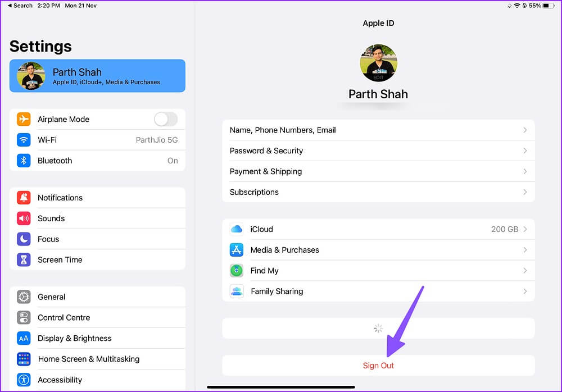Image resolution: width=562 pixels, height=392 pixels.
Task: Expand Payment & Shipping chevron
Action: pyautogui.click(x=525, y=171)
